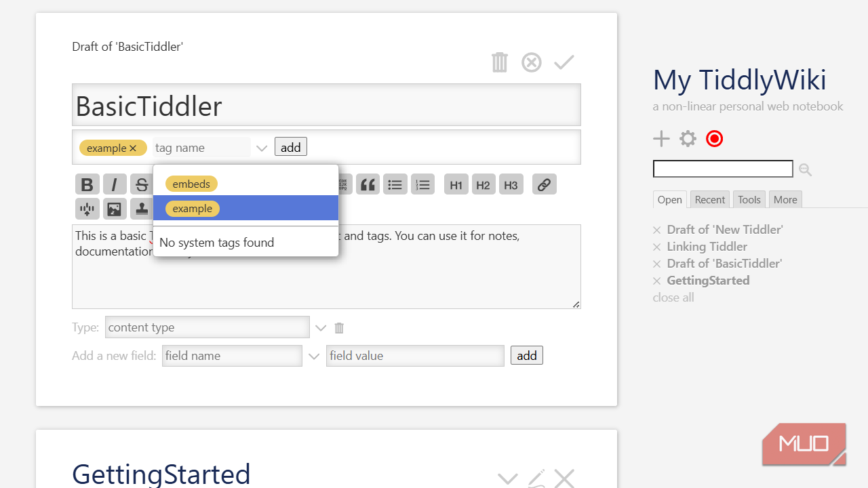This screenshot has height=488, width=868.
Task: Close Draft of 'New Tiddler' in sidebar
Action: point(656,230)
